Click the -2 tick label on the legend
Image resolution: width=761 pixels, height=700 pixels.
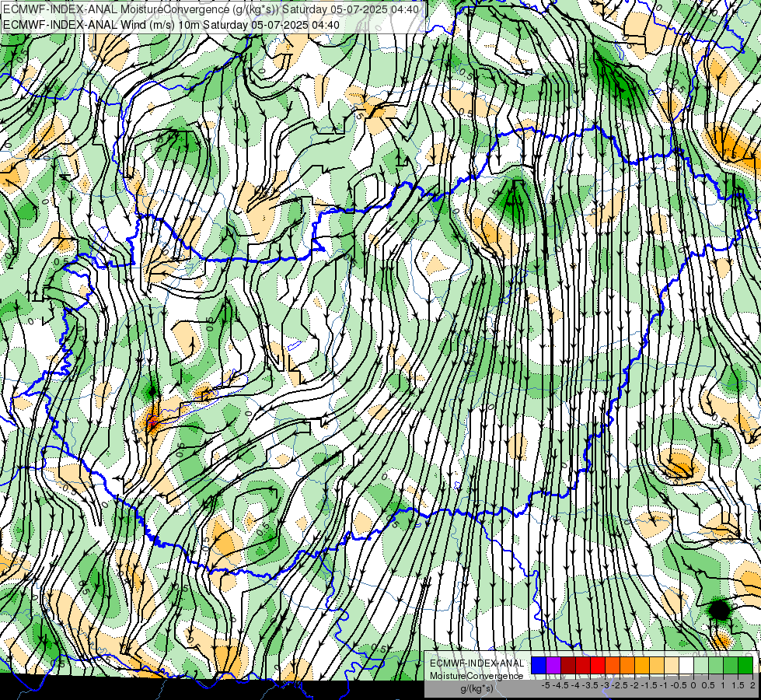click(634, 685)
